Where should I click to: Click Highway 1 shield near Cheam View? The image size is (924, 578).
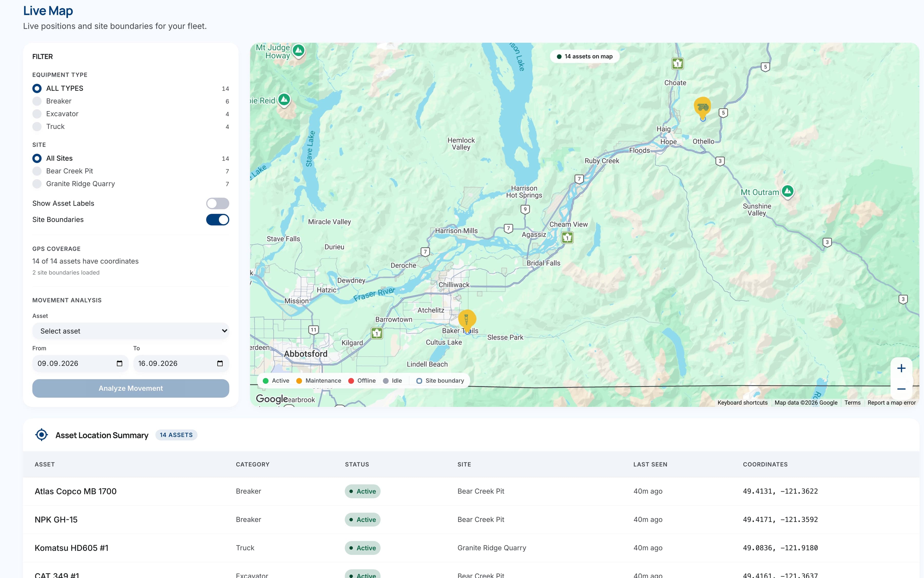[567, 237]
